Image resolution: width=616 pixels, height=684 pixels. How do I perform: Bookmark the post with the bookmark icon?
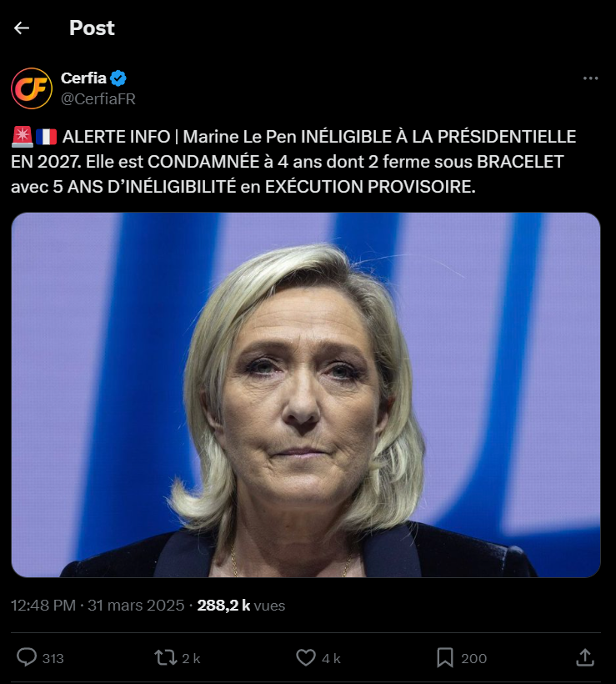(x=445, y=657)
